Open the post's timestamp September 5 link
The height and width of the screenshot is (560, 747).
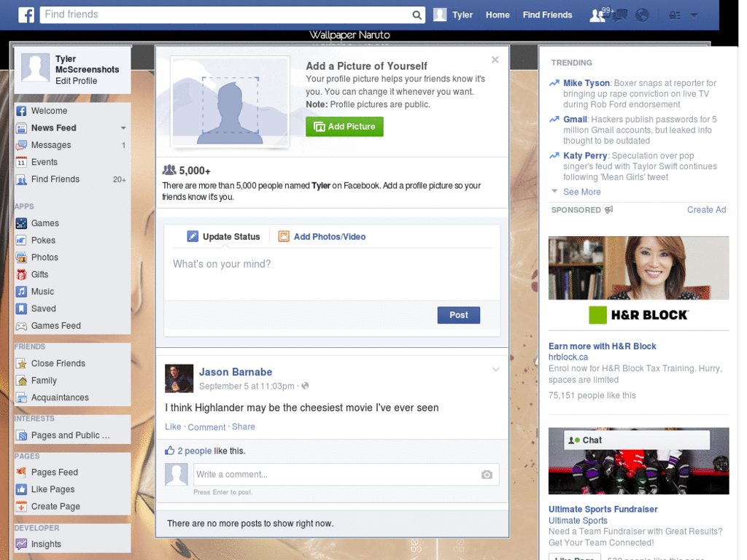pyautogui.click(x=247, y=386)
